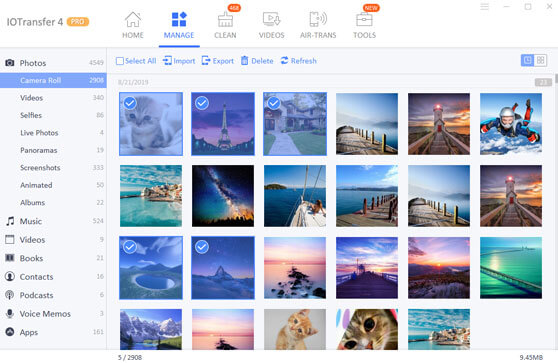This screenshot has width=558, height=363.
Task: Go to the VIDEOS download section
Action: pyautogui.click(x=272, y=25)
